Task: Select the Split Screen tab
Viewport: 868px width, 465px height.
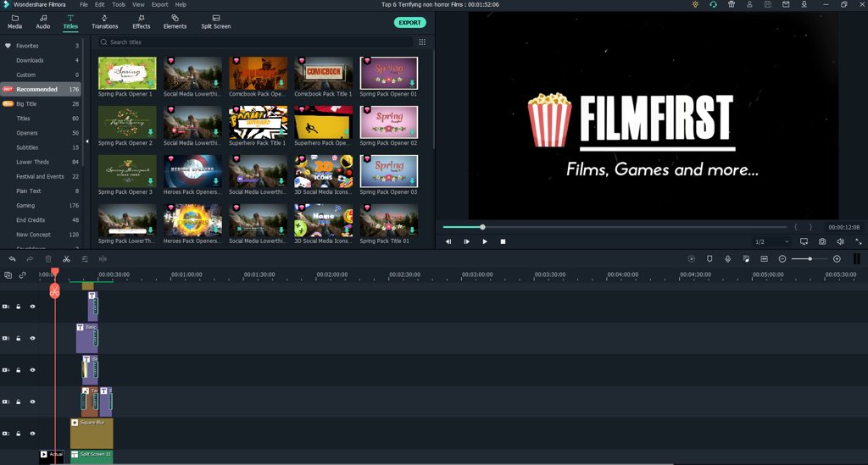Action: [x=216, y=21]
